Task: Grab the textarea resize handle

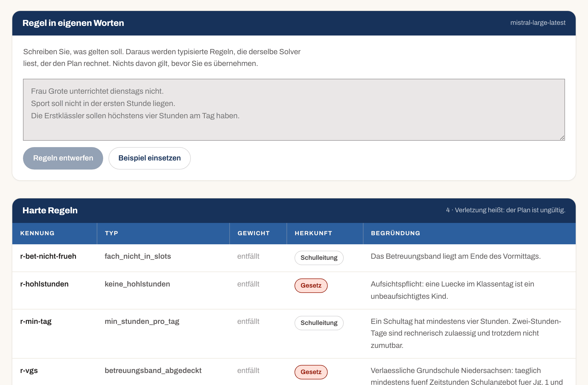Action: [x=562, y=138]
